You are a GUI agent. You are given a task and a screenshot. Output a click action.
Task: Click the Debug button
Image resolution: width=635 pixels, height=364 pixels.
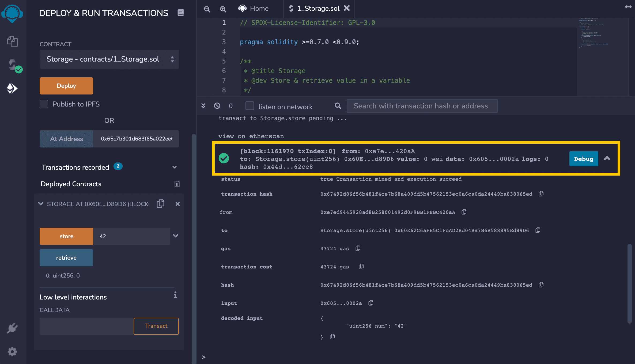[583, 159]
